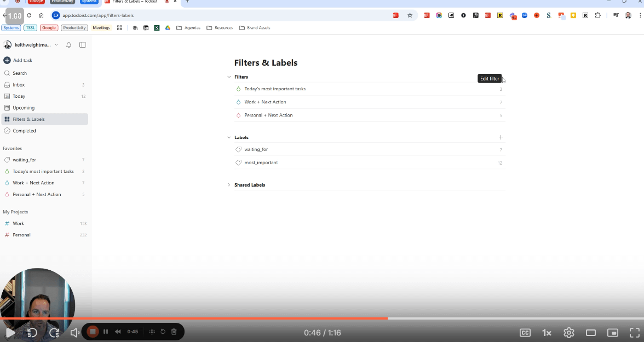
Task: Click the My Projects heading
Action: [15, 212]
